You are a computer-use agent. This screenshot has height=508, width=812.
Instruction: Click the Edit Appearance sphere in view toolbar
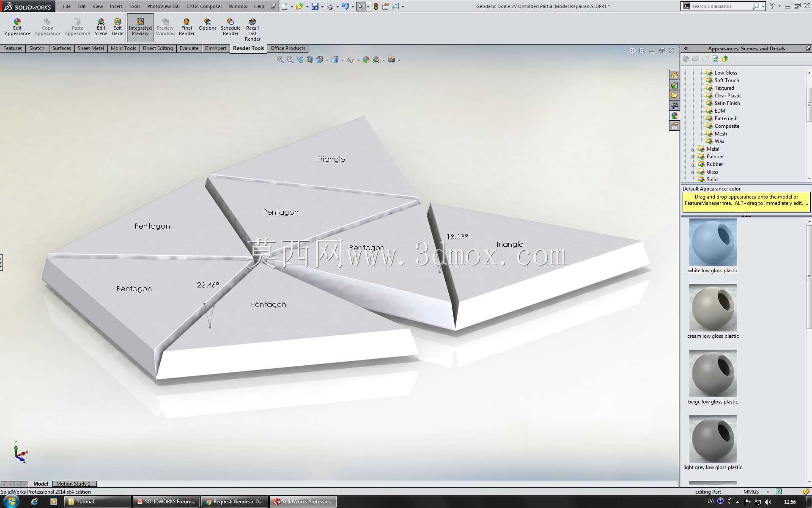pos(366,60)
